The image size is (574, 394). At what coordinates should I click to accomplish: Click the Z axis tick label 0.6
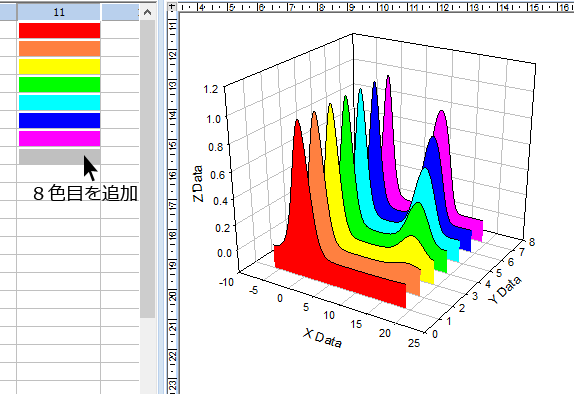[x=218, y=174]
